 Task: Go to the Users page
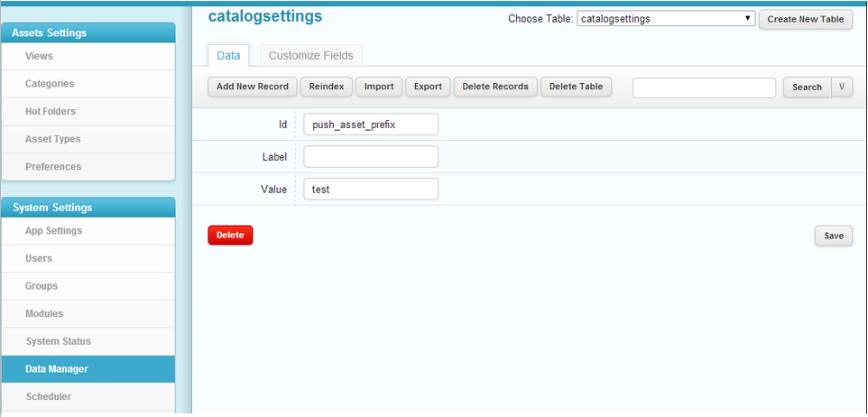coord(88,258)
